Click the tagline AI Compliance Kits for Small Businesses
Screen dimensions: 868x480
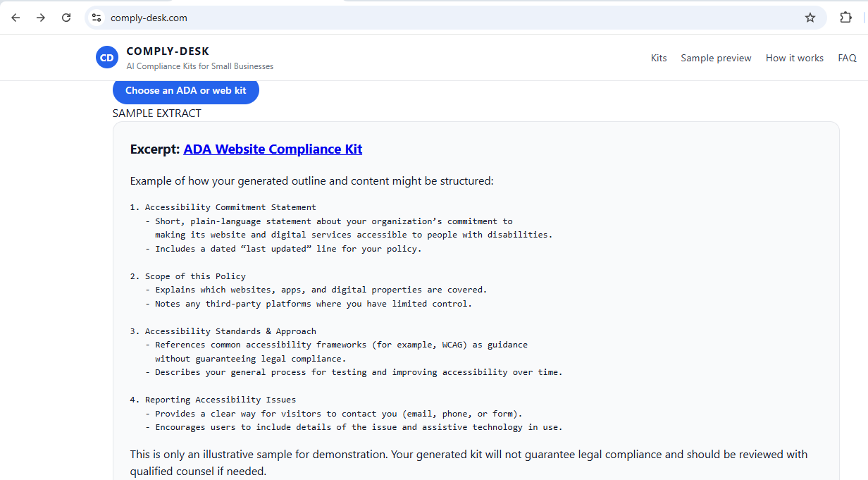click(200, 66)
